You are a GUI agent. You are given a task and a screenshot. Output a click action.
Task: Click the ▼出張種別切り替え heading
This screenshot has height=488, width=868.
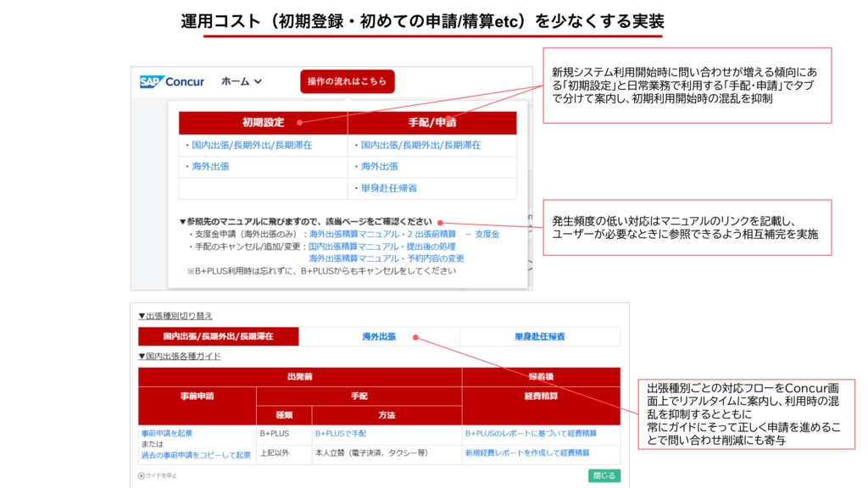[175, 315]
